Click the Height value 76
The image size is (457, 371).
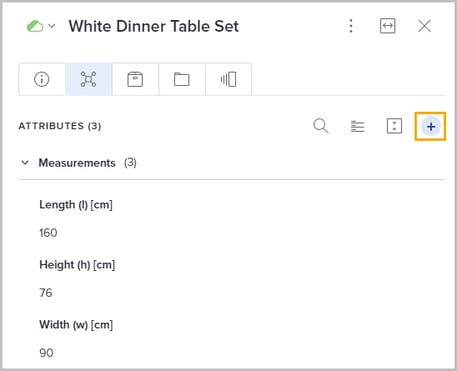(46, 293)
